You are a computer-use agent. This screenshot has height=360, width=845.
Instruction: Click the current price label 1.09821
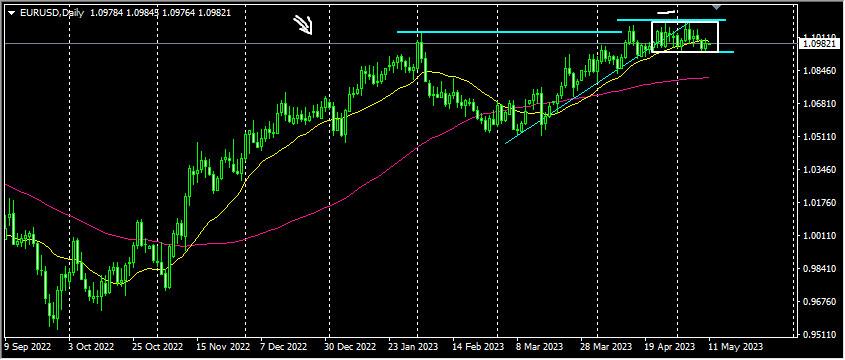[815, 44]
